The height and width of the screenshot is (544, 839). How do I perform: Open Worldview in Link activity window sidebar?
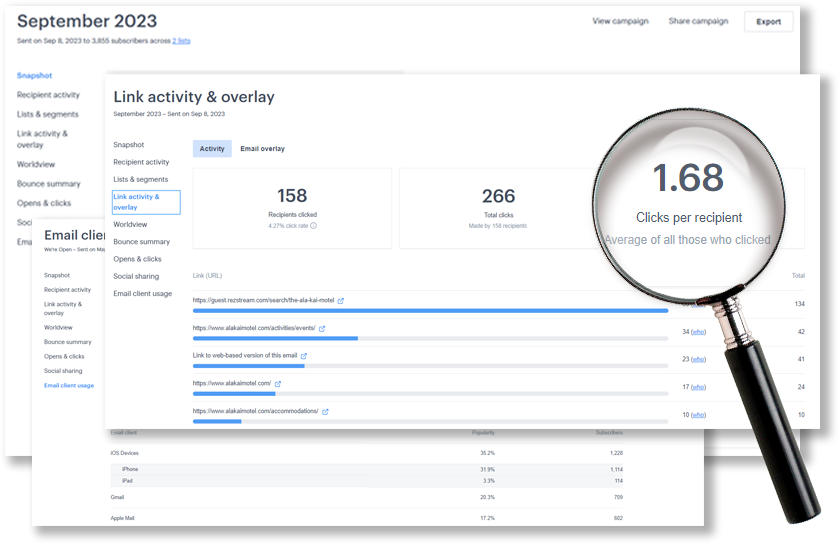click(x=130, y=224)
